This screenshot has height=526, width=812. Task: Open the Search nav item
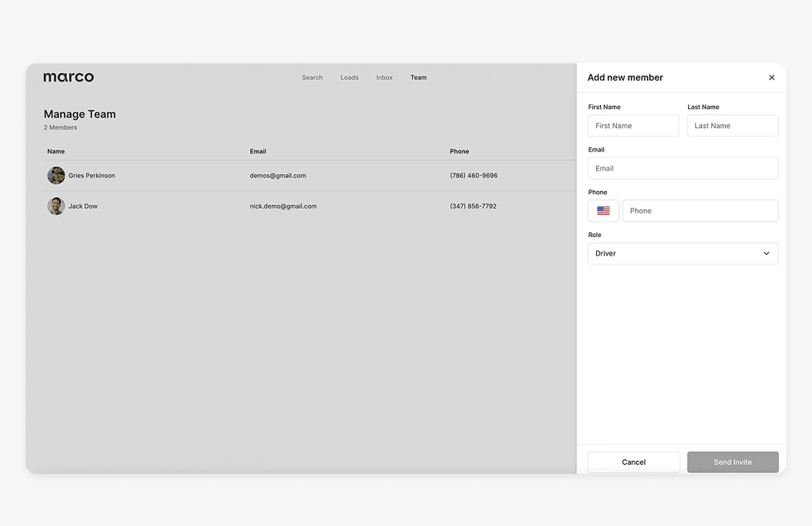coord(312,78)
